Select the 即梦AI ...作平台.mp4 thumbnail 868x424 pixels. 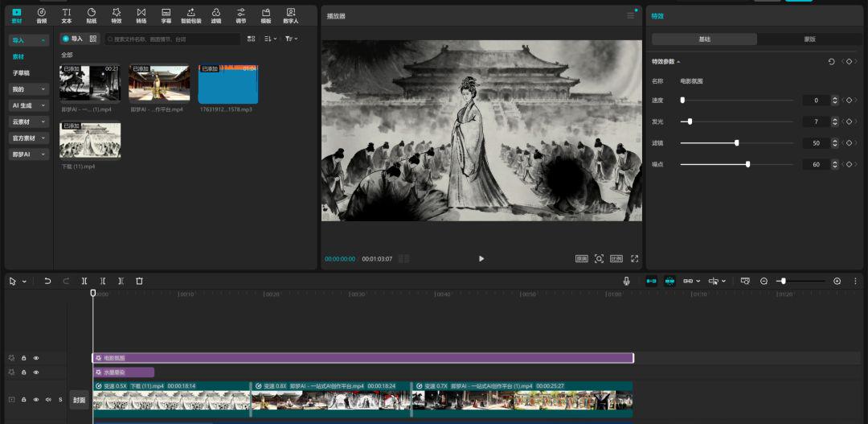click(159, 83)
